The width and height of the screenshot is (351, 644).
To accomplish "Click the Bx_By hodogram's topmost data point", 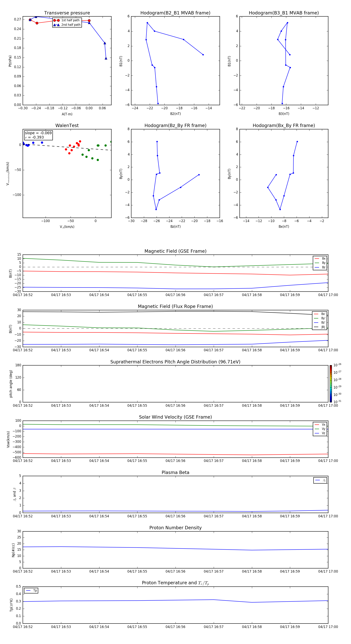I will 297,141.
